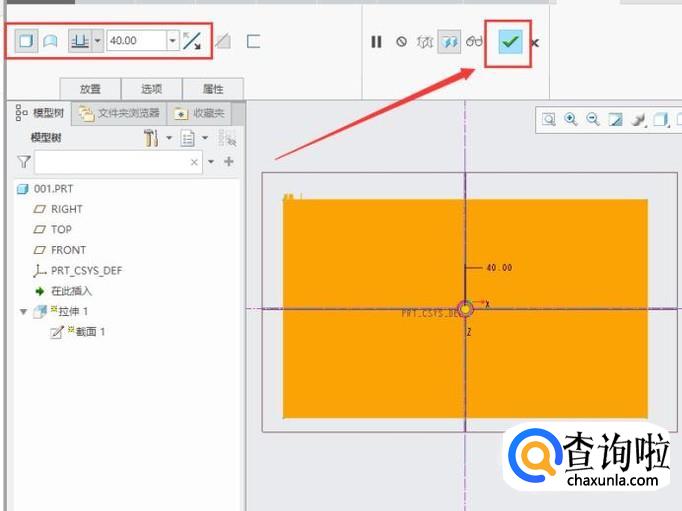Pause the extrude tool
Screen dimensions: 682x511
[x=376, y=42]
